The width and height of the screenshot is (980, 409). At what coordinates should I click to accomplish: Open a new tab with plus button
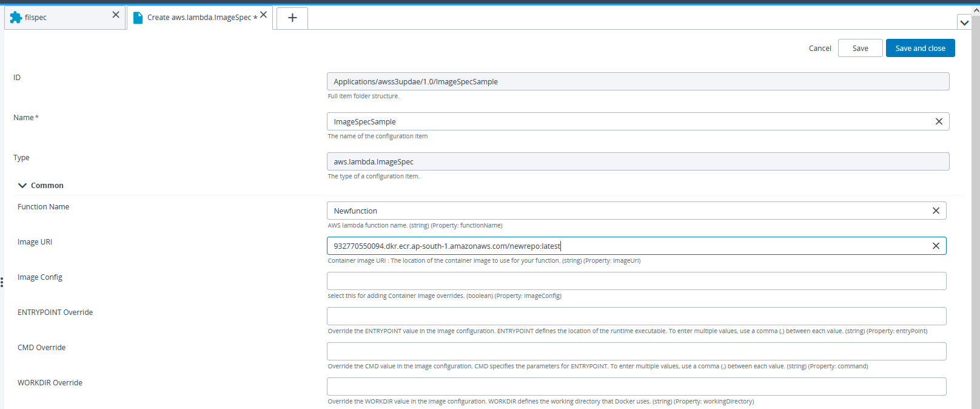tap(292, 18)
